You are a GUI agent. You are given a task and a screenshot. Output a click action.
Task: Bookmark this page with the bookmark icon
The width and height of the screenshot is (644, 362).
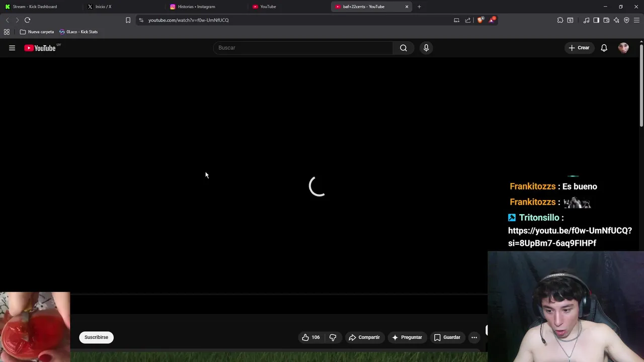(128, 20)
